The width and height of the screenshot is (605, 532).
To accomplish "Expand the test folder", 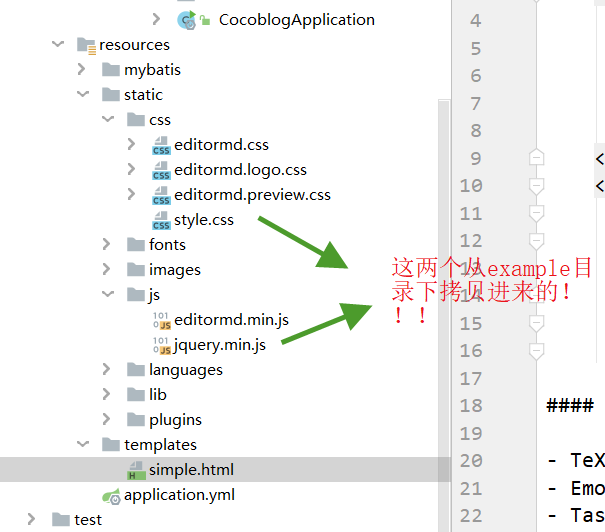I will [x=31, y=519].
